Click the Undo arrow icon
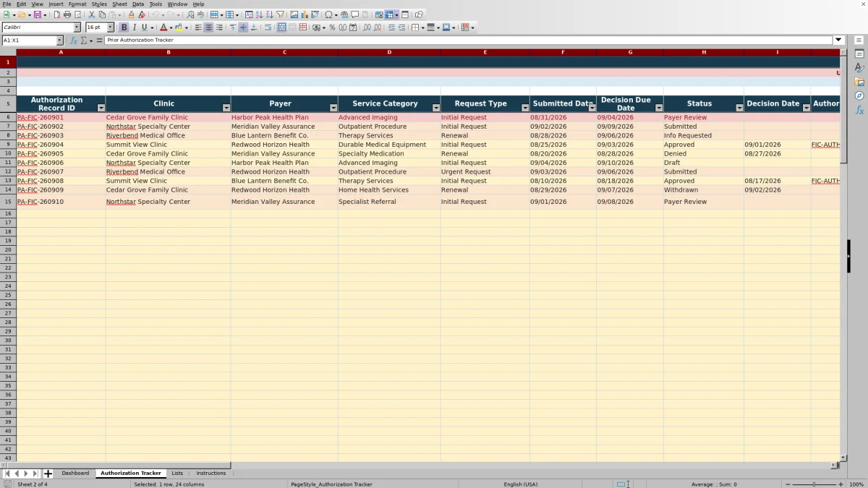This screenshot has height=488, width=868. (x=155, y=14)
